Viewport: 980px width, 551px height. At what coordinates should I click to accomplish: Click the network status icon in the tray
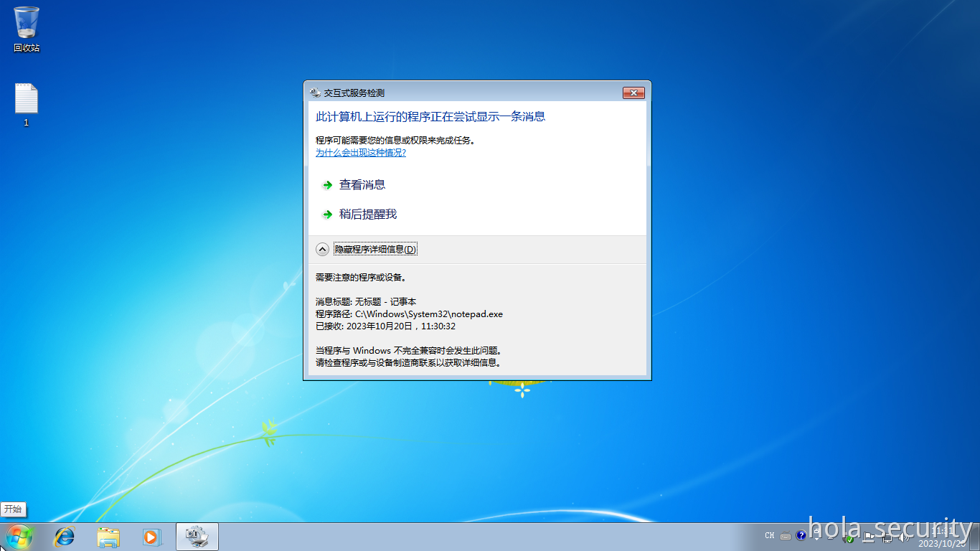coord(887,536)
